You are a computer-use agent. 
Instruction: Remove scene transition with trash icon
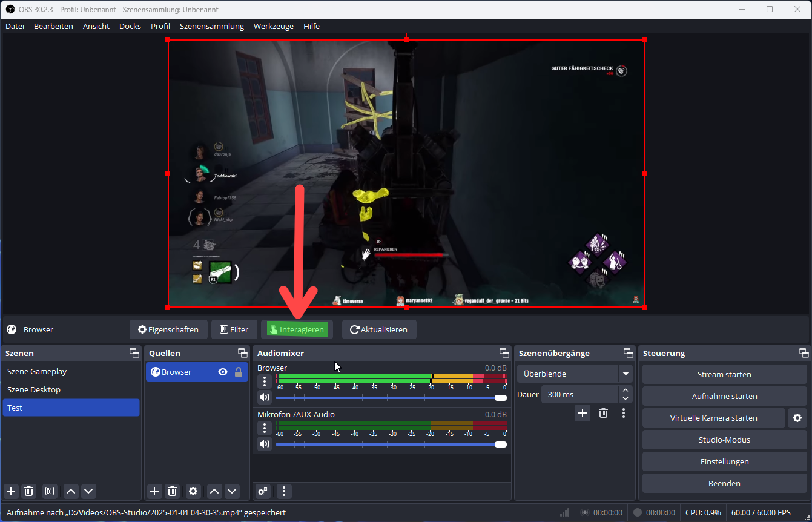tap(603, 413)
